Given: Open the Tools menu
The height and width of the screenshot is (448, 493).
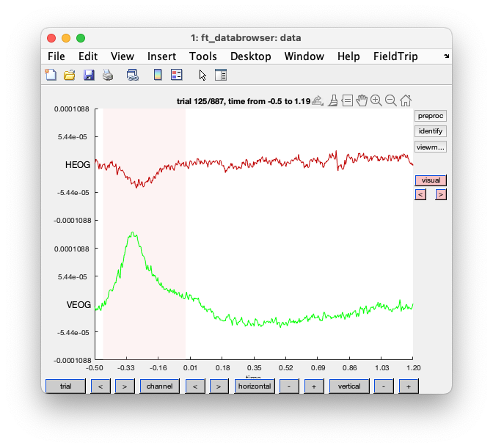Looking at the screenshot, I should pos(202,56).
